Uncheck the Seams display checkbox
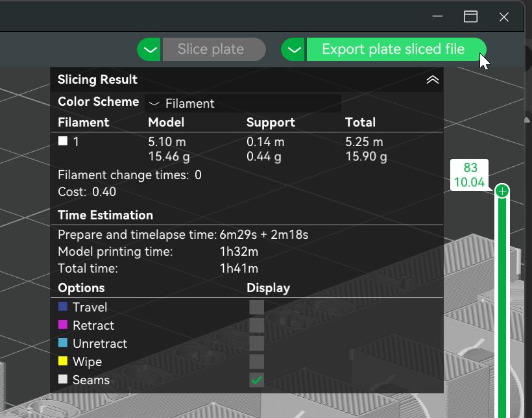This screenshot has width=532, height=418. point(256,380)
